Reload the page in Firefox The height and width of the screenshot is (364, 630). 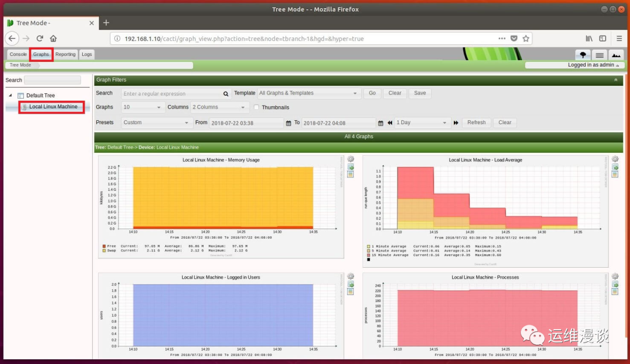(x=40, y=38)
